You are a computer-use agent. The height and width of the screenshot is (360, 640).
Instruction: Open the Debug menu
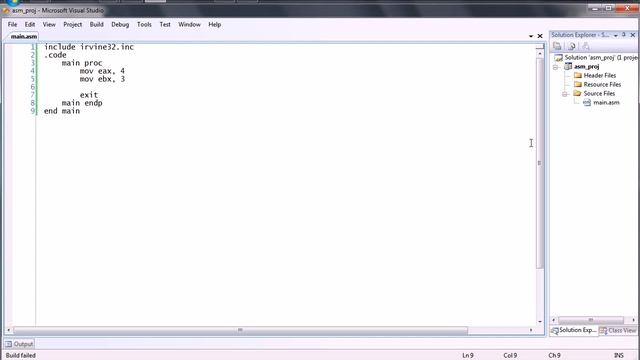120,24
